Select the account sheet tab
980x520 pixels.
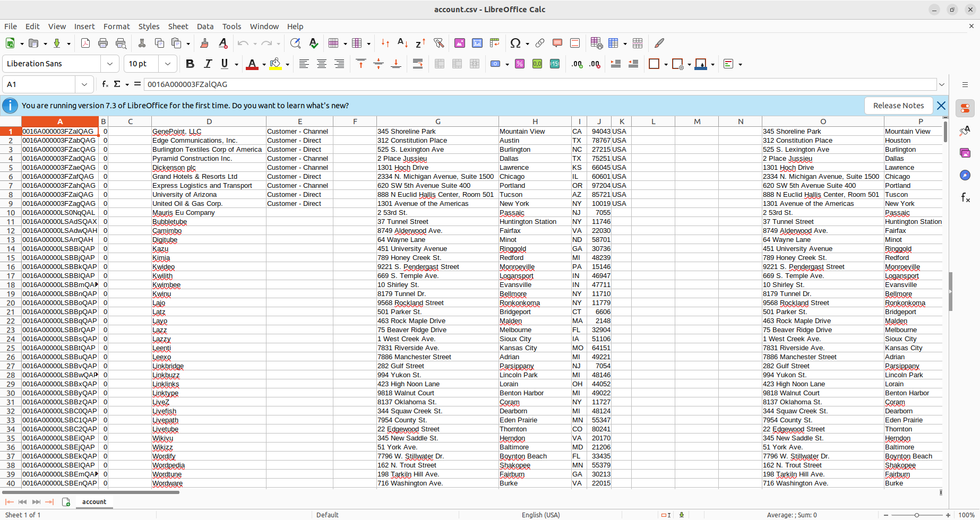(94, 502)
